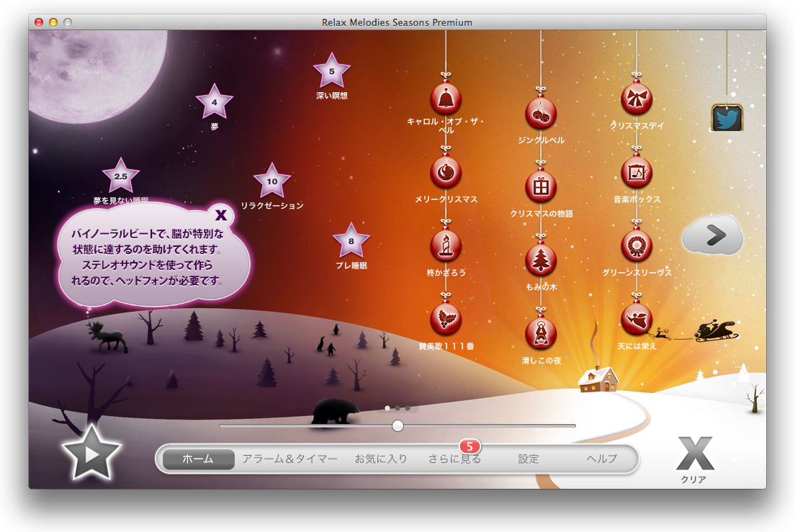
Task: Activate the リラクゼーション star numbered 10
Action: point(272,181)
